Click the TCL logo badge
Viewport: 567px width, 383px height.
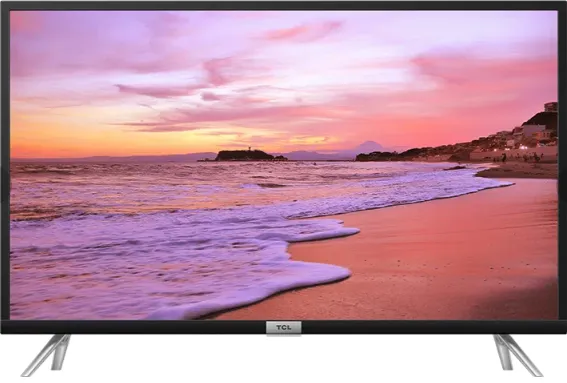click(x=284, y=328)
